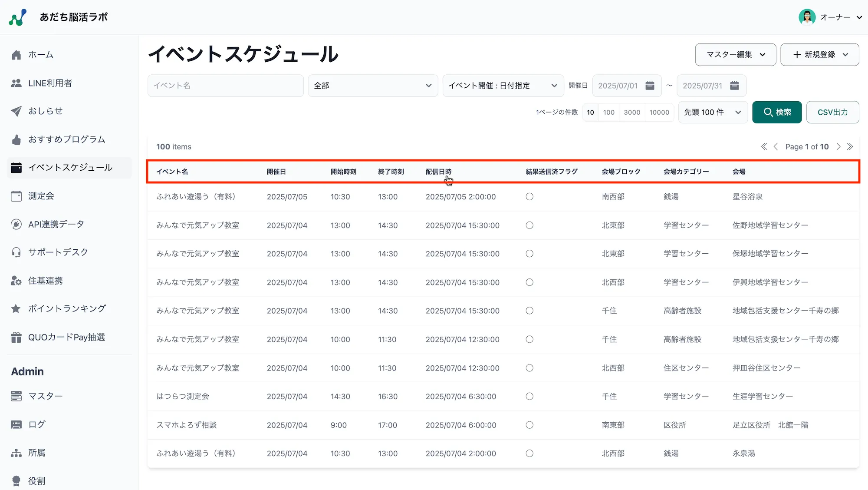The height and width of the screenshot is (490, 868).
Task: Sort by 配信日時 column header
Action: tap(438, 172)
